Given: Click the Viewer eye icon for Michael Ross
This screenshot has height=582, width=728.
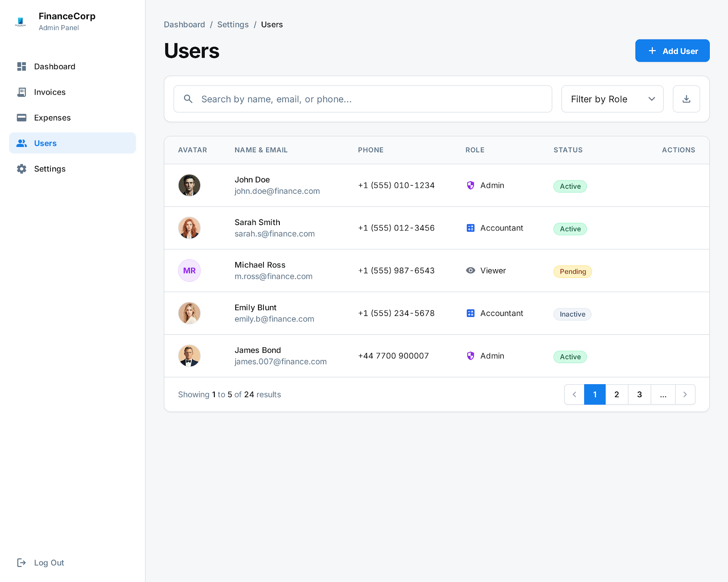Looking at the screenshot, I should [x=470, y=271].
